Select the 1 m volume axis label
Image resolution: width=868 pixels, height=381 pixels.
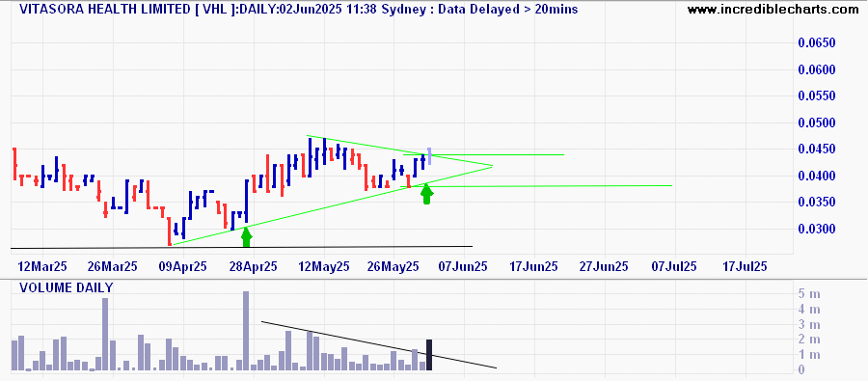[x=809, y=355]
